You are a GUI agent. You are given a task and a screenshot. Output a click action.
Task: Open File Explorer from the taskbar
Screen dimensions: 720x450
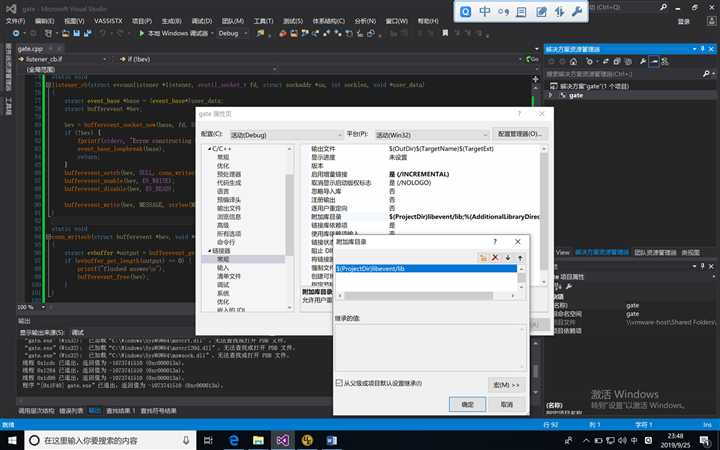(x=258, y=440)
